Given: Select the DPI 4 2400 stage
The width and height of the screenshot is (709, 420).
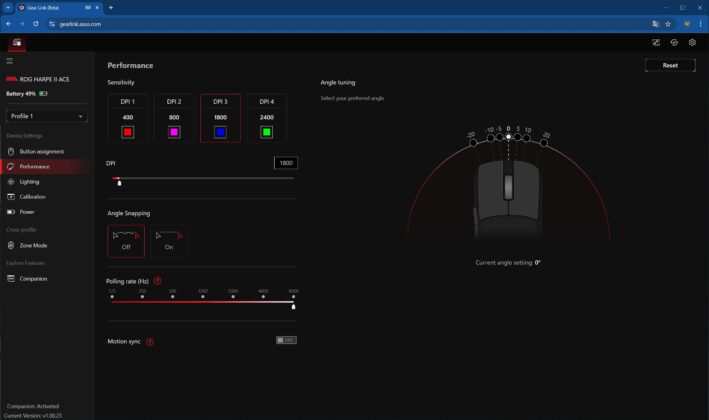Looking at the screenshot, I should pyautogui.click(x=266, y=118).
